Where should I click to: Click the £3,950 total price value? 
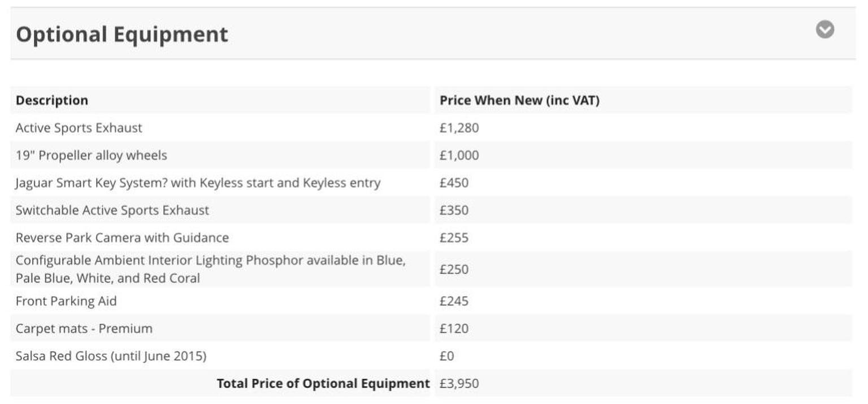click(459, 383)
